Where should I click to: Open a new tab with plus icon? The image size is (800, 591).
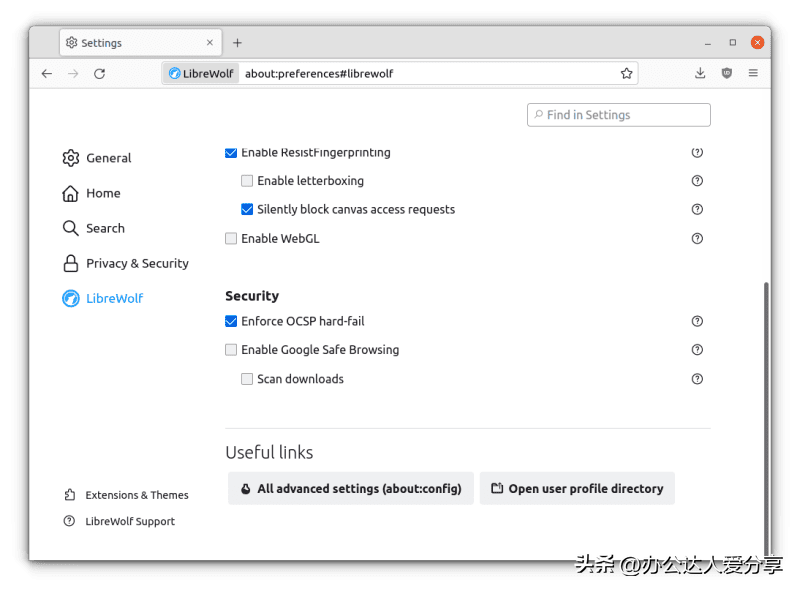pos(237,43)
